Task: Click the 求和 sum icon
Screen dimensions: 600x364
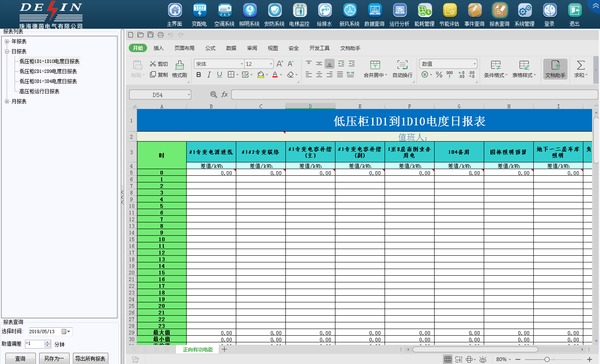Action: click(580, 69)
